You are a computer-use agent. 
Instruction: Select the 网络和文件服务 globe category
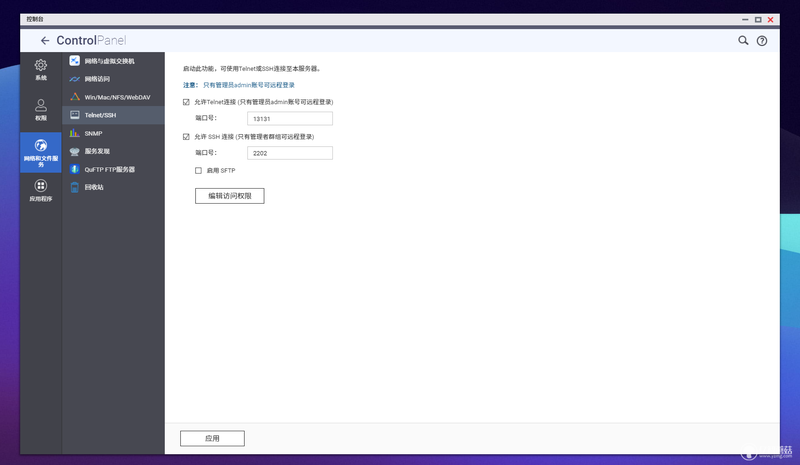coord(41,152)
